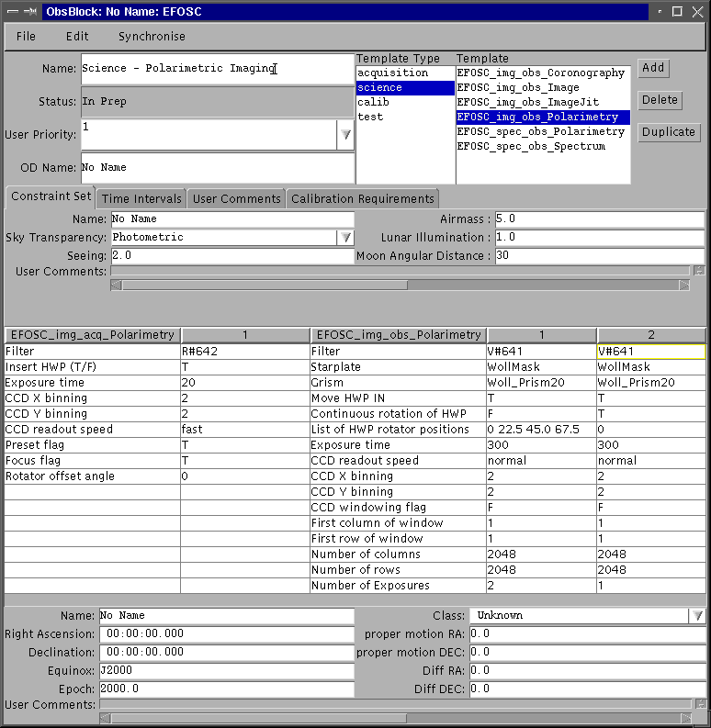Screen dimensions: 711x728
Task: Choose EFOSC_img_obs_Polarimetry in Template list
Action: coord(543,117)
